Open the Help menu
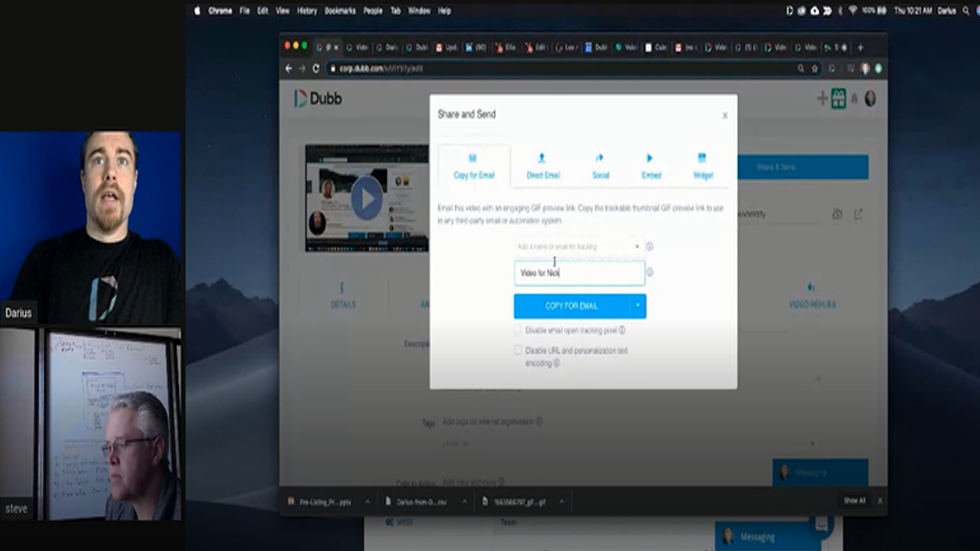 pyautogui.click(x=444, y=11)
